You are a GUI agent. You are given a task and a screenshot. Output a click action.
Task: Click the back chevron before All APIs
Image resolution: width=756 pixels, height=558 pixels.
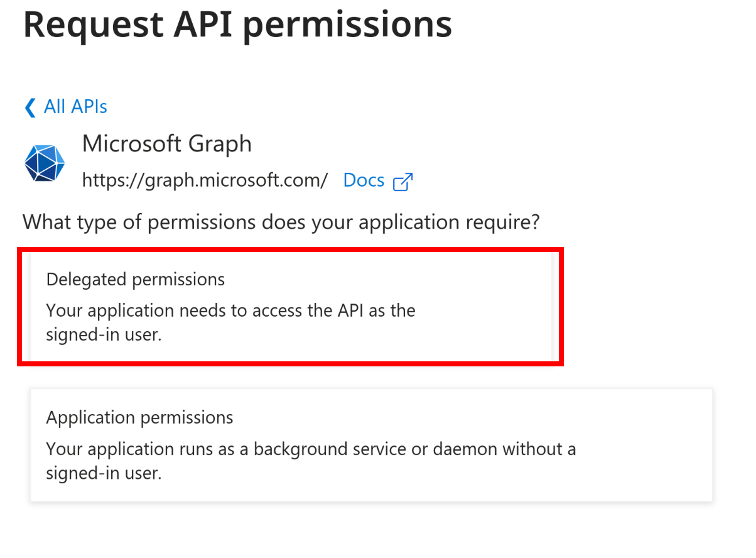(x=30, y=107)
